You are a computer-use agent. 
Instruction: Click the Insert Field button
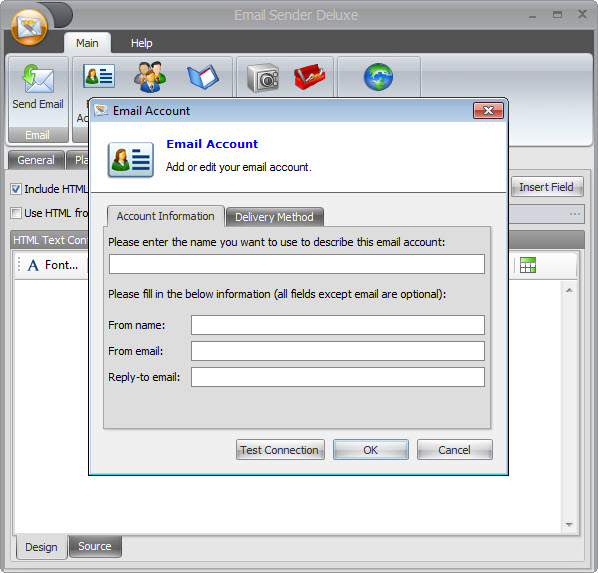pyautogui.click(x=547, y=187)
